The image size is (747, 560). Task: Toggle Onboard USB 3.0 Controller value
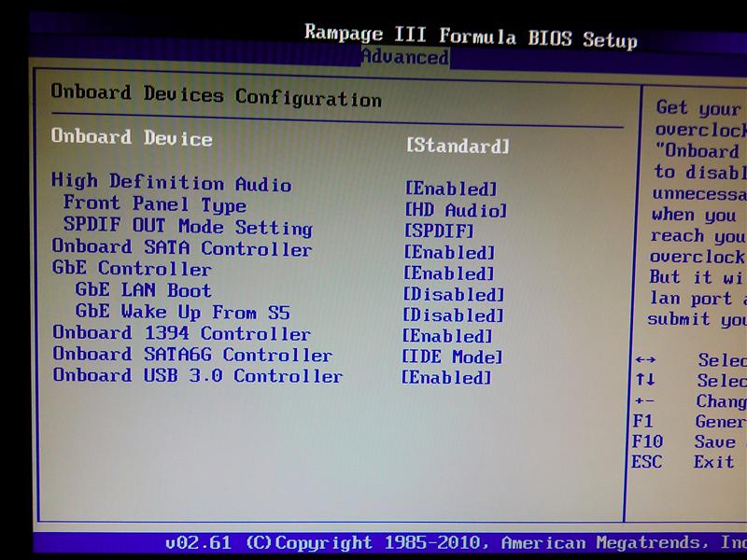(x=446, y=377)
